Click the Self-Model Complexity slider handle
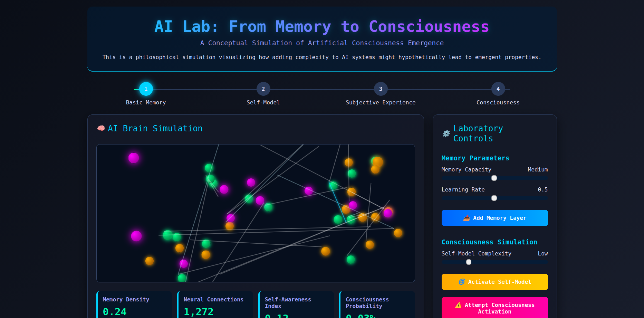The image size is (644, 318). click(469, 262)
